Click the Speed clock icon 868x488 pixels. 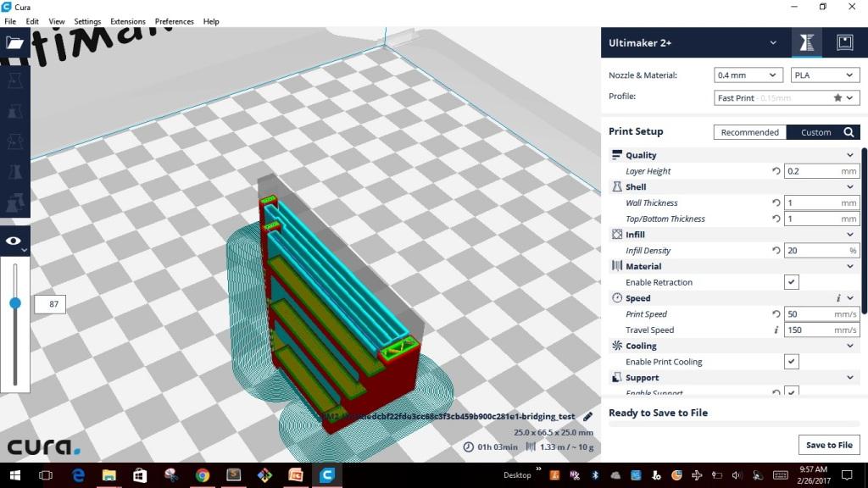click(617, 298)
